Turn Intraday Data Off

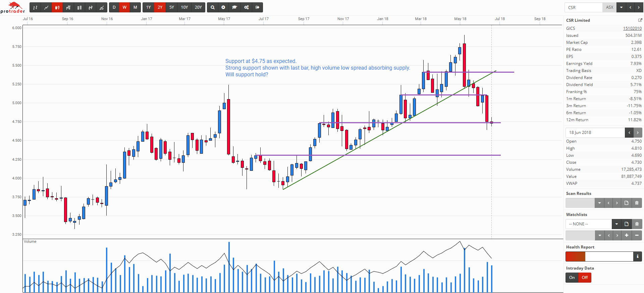point(585,278)
